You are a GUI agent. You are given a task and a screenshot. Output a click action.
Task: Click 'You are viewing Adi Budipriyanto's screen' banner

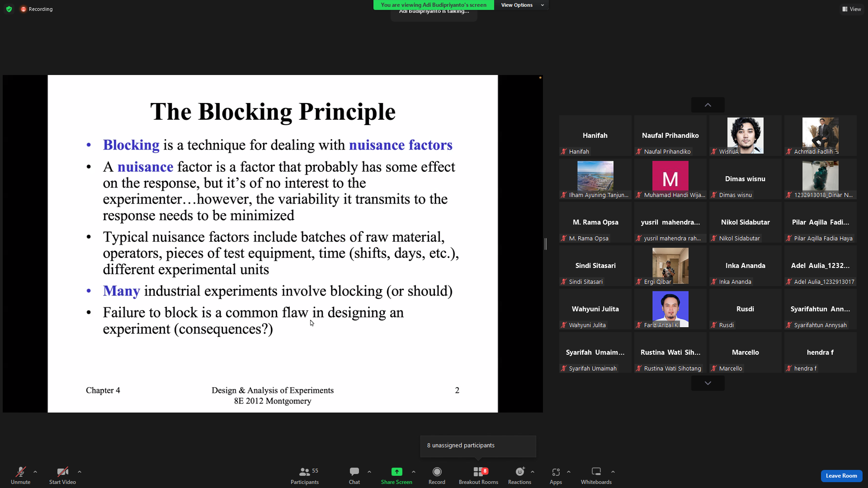coord(434,5)
